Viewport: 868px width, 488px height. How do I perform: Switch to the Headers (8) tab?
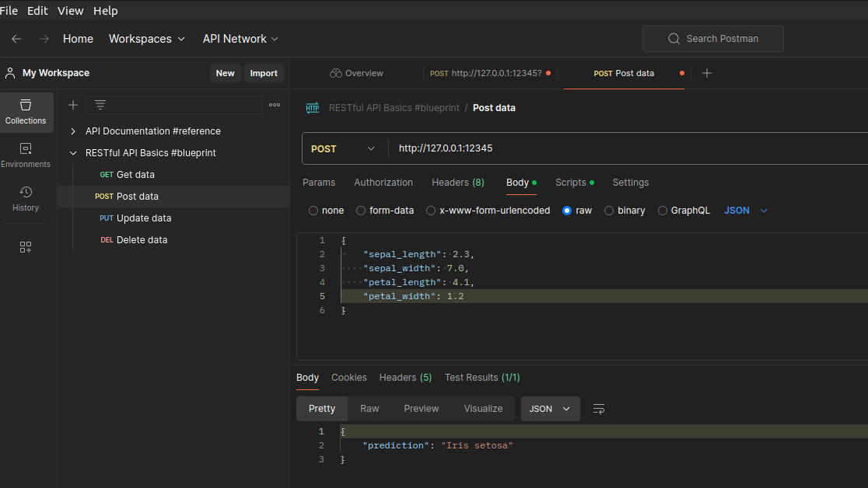tap(457, 182)
